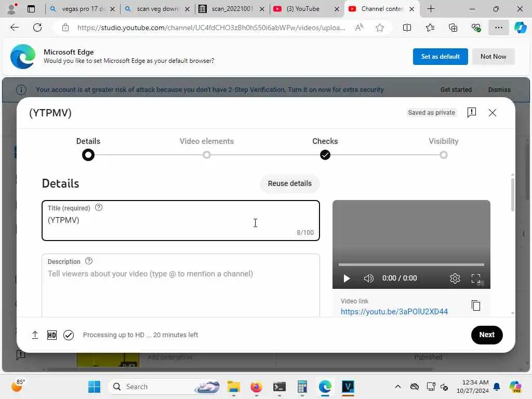Click into the Description text area
Viewport: 532px width, 399px height.
(x=181, y=286)
